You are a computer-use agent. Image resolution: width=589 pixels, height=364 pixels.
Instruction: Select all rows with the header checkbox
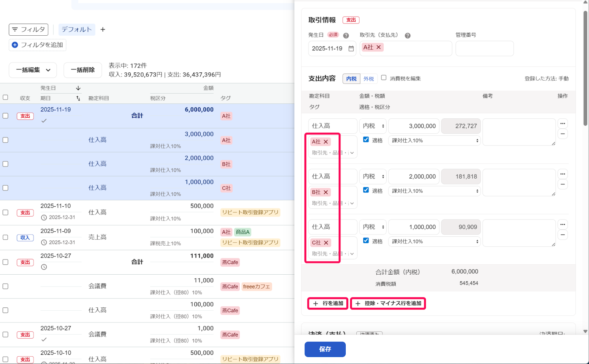6,97
